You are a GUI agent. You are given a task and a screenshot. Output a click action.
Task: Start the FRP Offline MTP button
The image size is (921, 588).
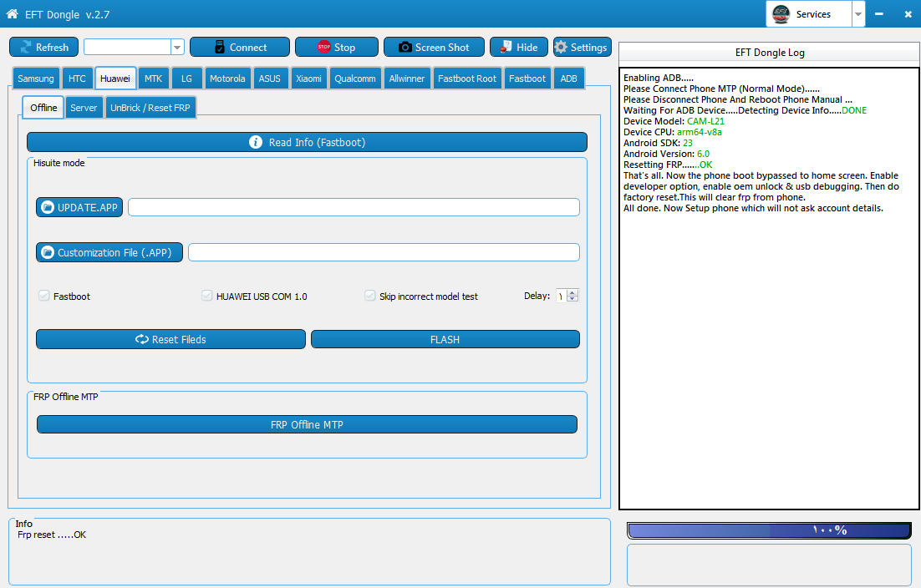pos(308,424)
